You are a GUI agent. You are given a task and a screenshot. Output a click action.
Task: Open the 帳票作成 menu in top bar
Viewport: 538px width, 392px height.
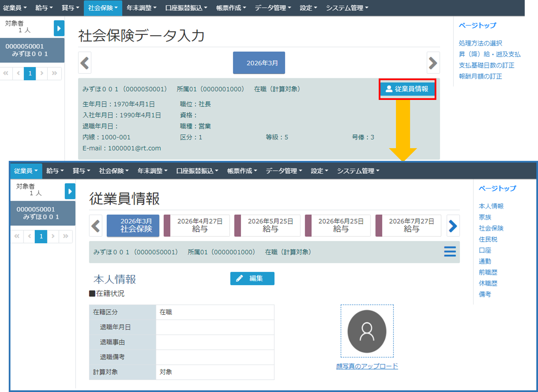coord(231,8)
